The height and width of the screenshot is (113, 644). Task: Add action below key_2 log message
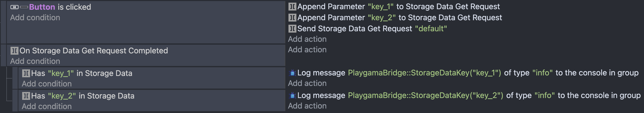click(x=307, y=106)
